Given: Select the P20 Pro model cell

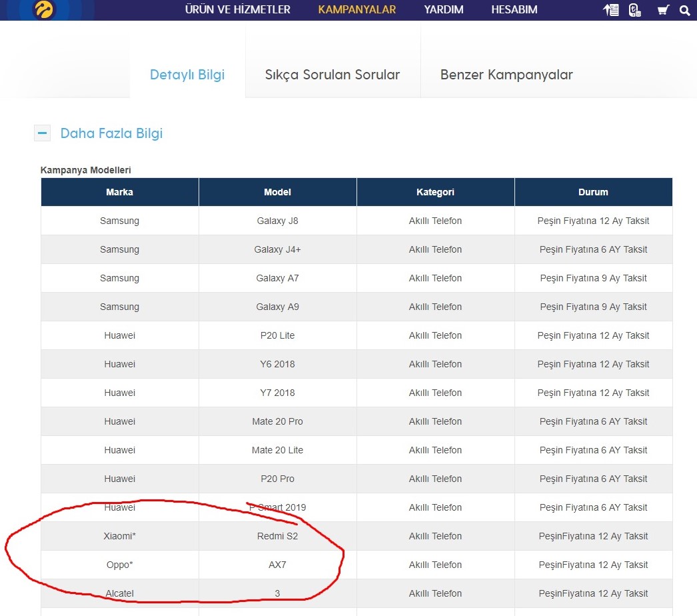Looking at the screenshot, I should click(277, 479).
